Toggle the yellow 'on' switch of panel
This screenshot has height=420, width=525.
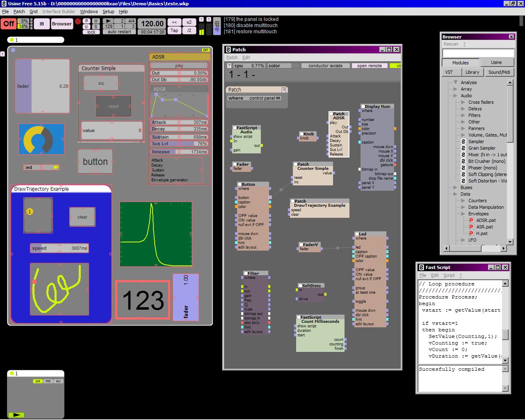pyautogui.click(x=205, y=50)
